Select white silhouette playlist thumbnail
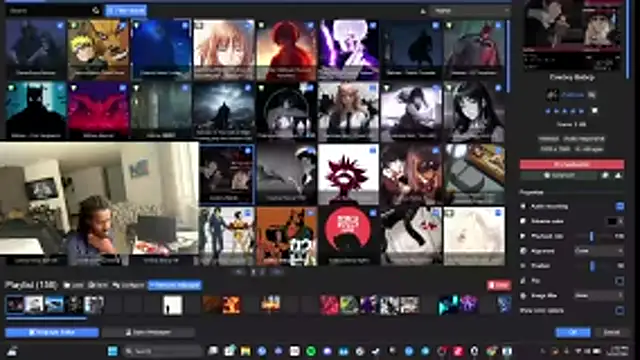The height and width of the screenshot is (360, 640). [172, 305]
